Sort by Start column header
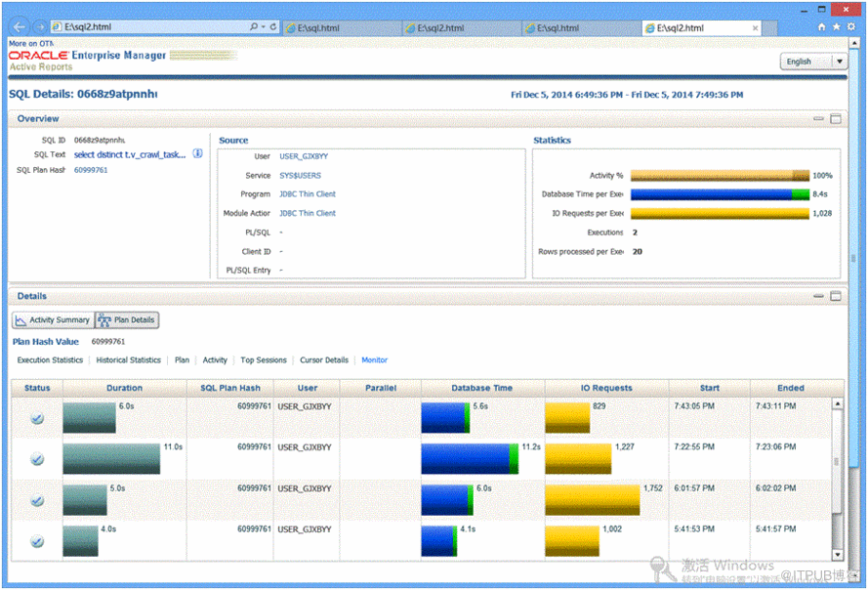 710,388
